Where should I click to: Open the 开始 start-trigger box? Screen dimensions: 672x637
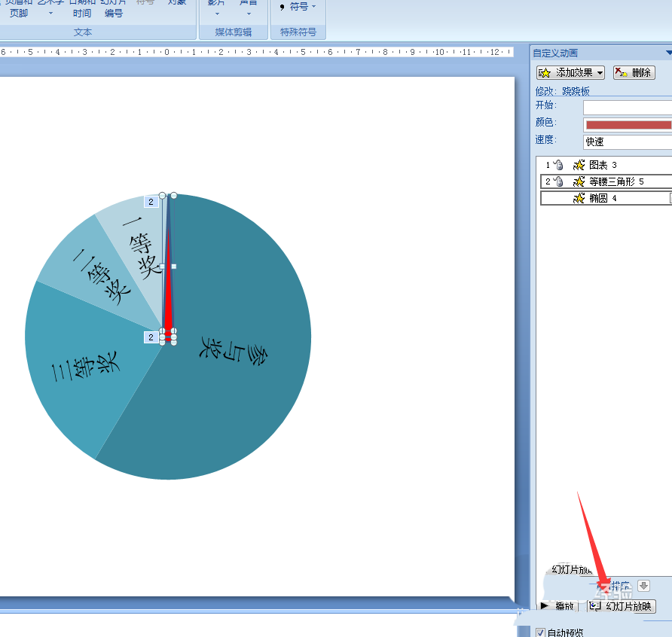click(628, 108)
